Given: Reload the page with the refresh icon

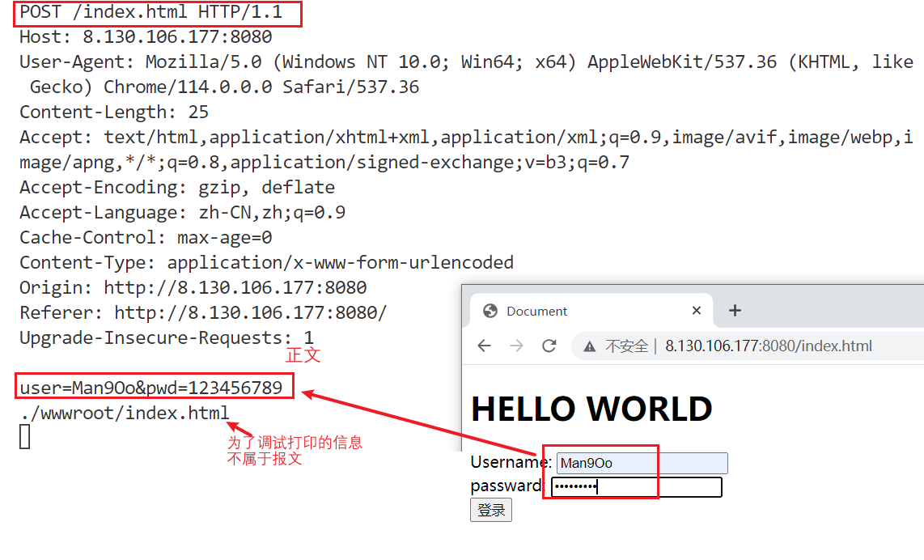Looking at the screenshot, I should click(549, 346).
